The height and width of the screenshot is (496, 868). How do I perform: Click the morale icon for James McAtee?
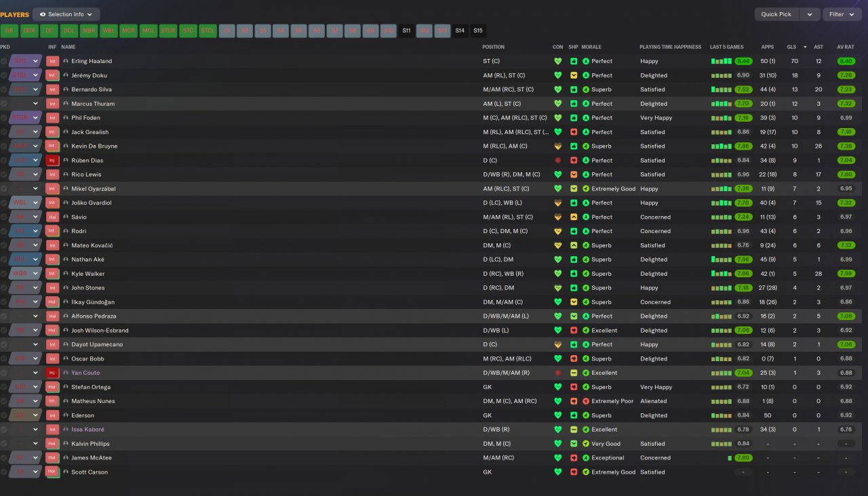coord(586,458)
